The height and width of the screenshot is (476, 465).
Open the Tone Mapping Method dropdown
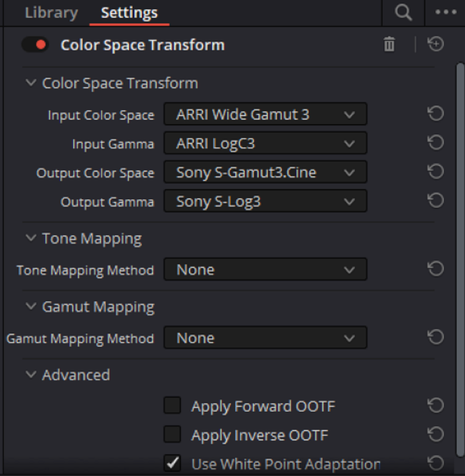(265, 270)
